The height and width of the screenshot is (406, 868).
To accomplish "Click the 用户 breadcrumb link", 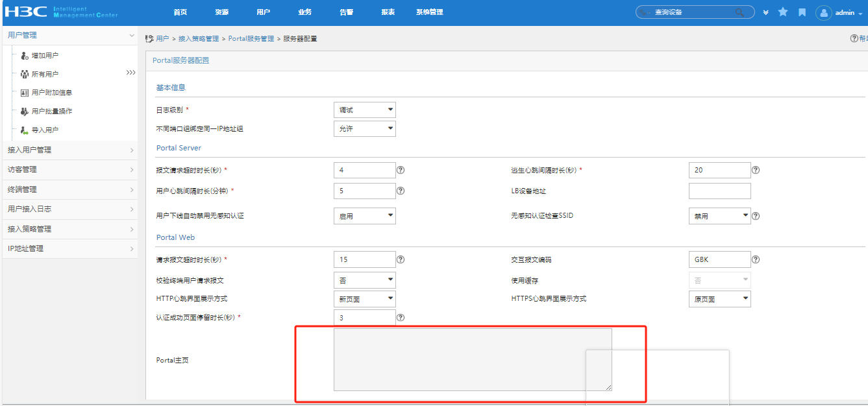I will coord(162,39).
